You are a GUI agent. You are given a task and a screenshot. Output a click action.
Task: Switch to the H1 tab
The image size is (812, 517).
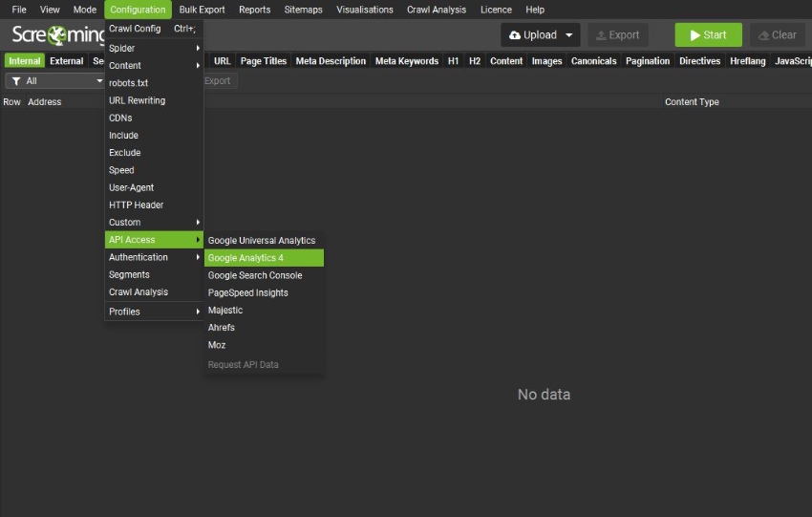453,61
